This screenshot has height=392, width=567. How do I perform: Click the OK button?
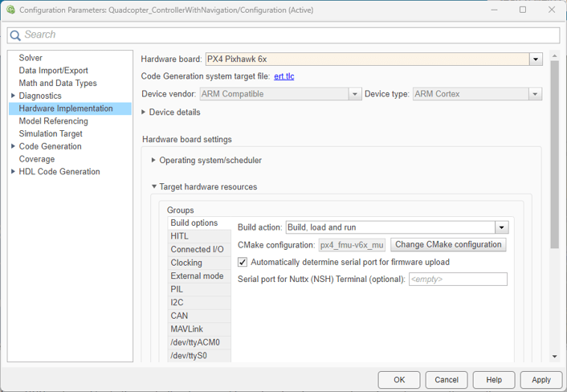pyautogui.click(x=399, y=380)
